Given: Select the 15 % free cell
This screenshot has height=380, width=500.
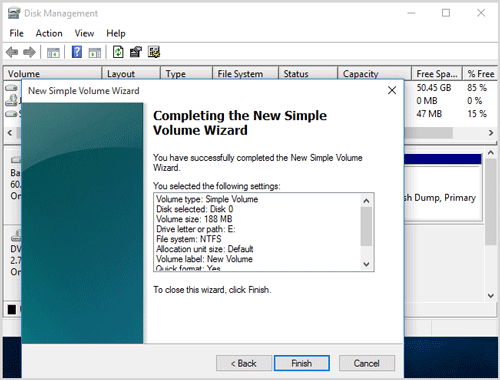Looking at the screenshot, I should click(477, 114).
